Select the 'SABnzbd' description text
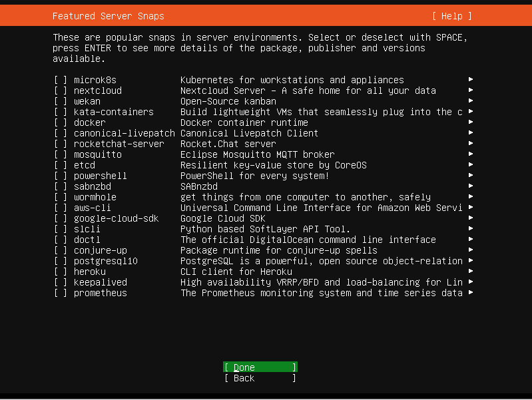 199,186
